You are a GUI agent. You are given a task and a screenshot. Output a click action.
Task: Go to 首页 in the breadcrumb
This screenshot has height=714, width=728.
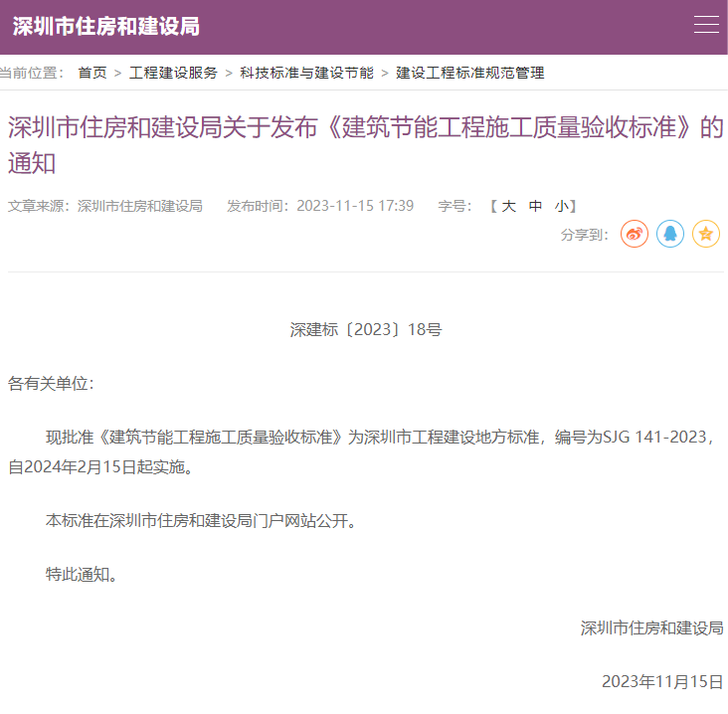(x=92, y=73)
